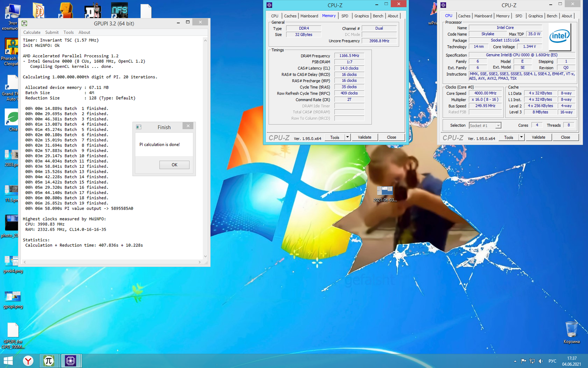Launch Yandex Browser from taskbar
Viewport: 588px width, 368px height.
click(28, 361)
